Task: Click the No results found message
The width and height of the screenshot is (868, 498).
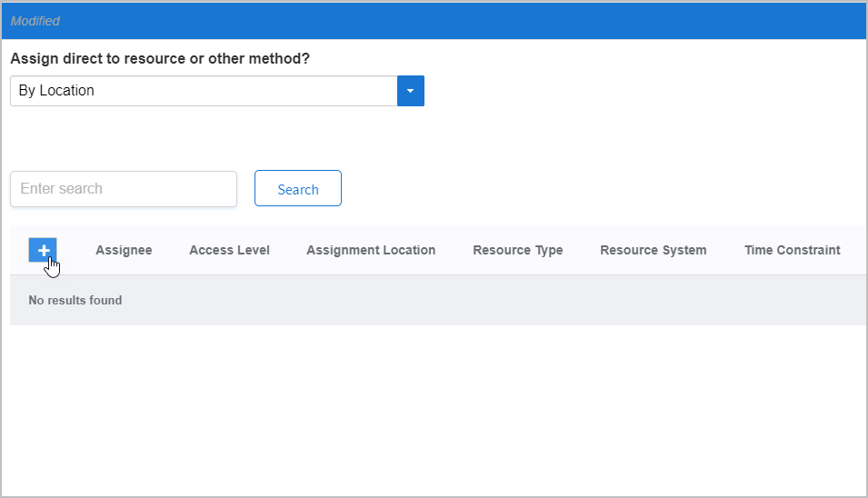Action: 75,300
